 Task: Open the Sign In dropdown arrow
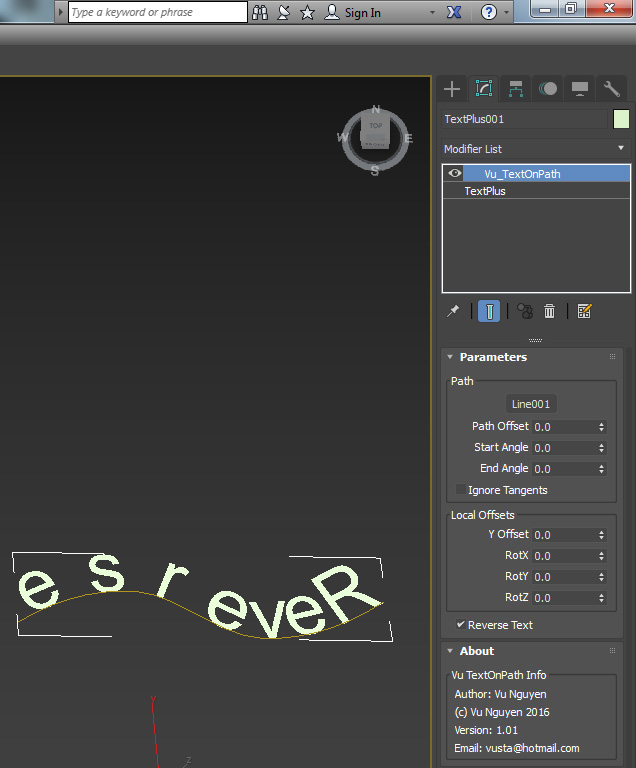pos(432,12)
